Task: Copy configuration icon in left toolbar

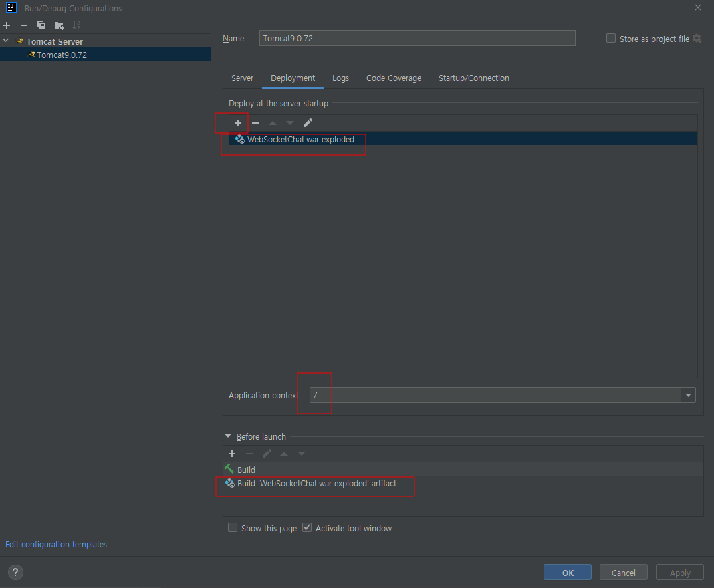Action: [41, 25]
